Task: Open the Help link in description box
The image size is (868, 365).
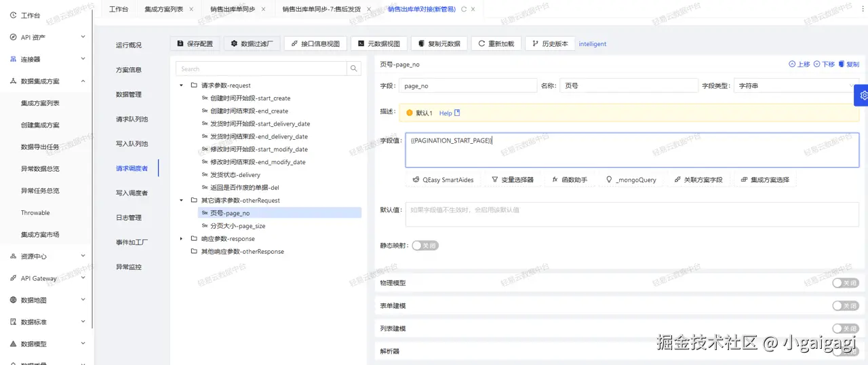Action: (x=446, y=113)
